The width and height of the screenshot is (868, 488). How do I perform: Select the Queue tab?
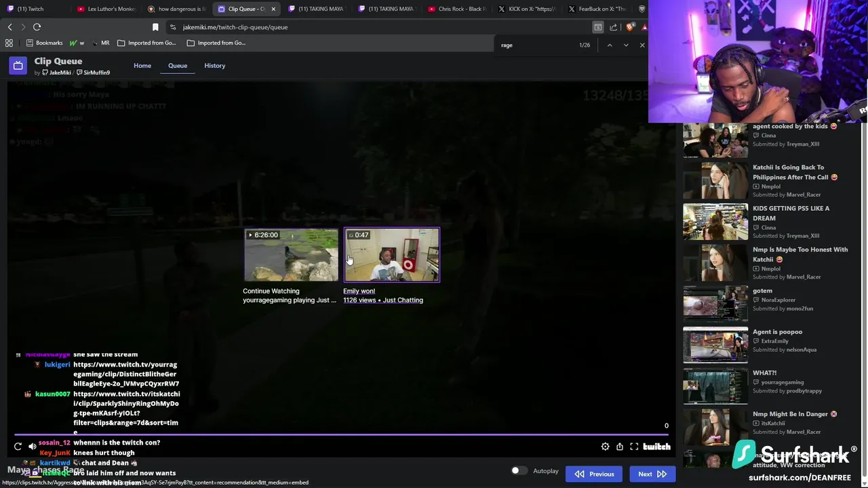tap(178, 66)
